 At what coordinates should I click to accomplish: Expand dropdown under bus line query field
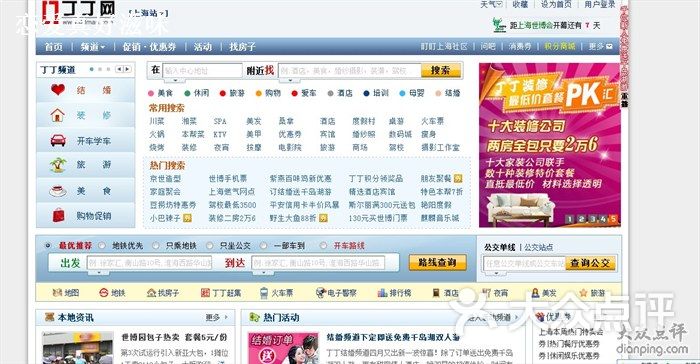pos(496,272)
